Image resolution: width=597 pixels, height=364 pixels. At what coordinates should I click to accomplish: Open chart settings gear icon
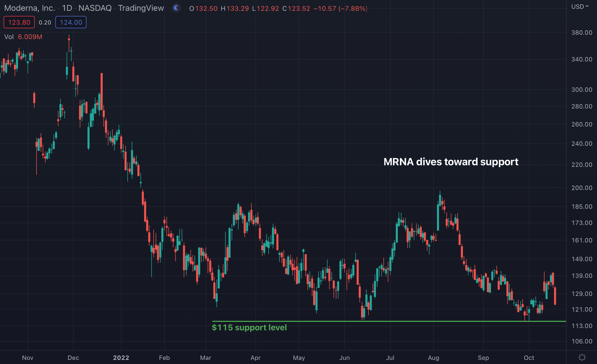coord(582,357)
